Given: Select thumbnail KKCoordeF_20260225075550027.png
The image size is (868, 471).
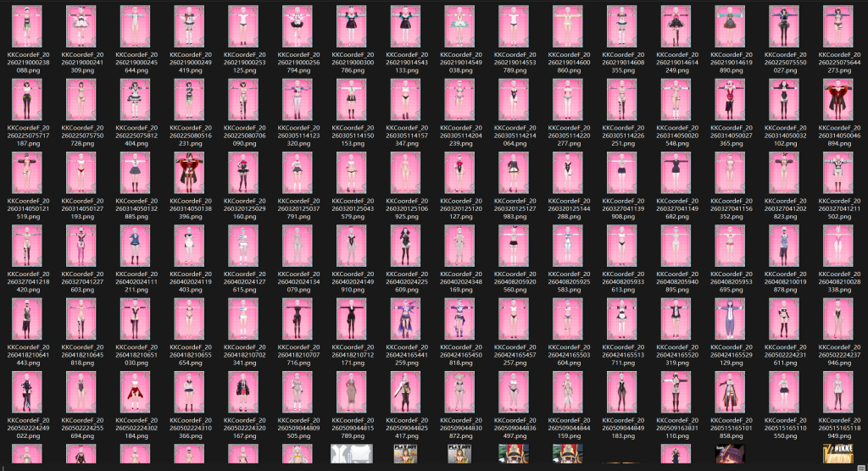Looking at the screenshot, I should (x=784, y=26).
